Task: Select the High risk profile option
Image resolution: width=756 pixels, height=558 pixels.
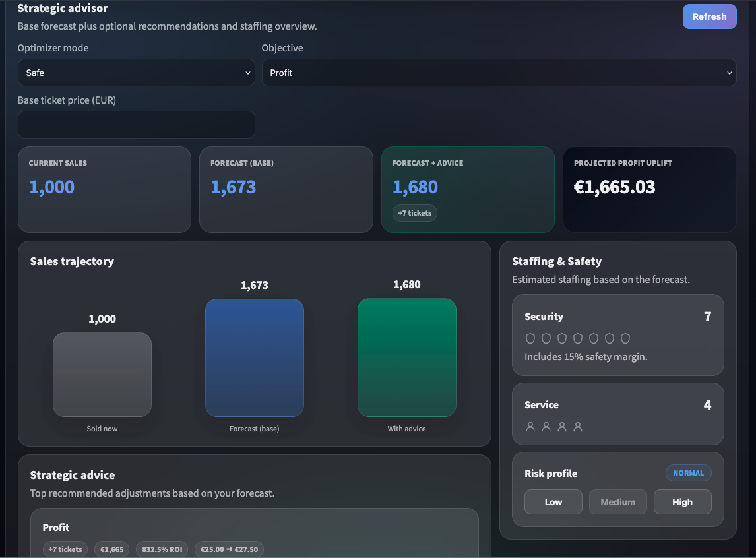Action: click(x=682, y=502)
